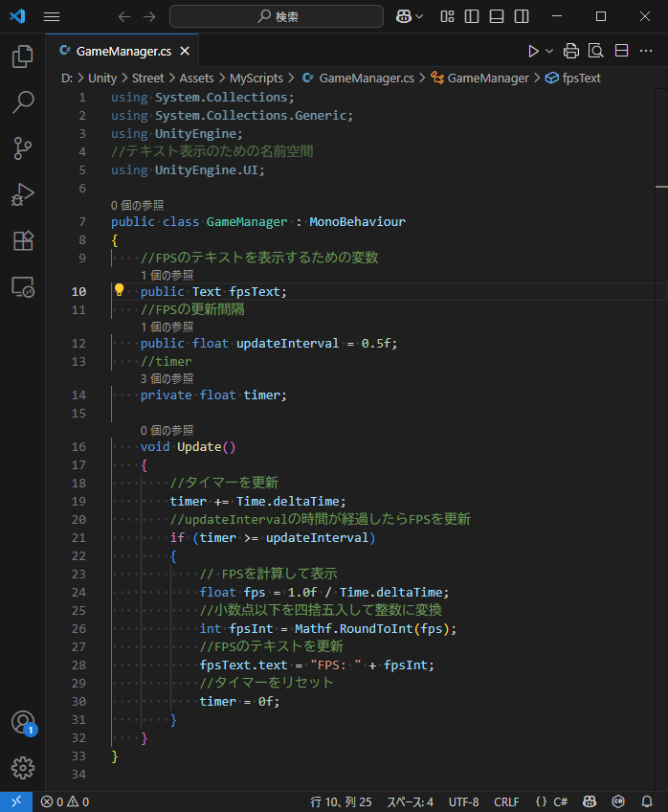The height and width of the screenshot is (812, 668).
Task: Click the hexagon status icon next to Copilot
Action: [x=618, y=801]
